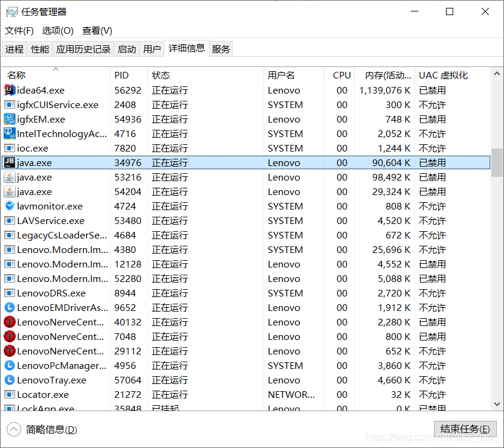Viewport: 504px width, 448px height.
Task: Click the vertical scrollbar thumb
Action: [497, 162]
